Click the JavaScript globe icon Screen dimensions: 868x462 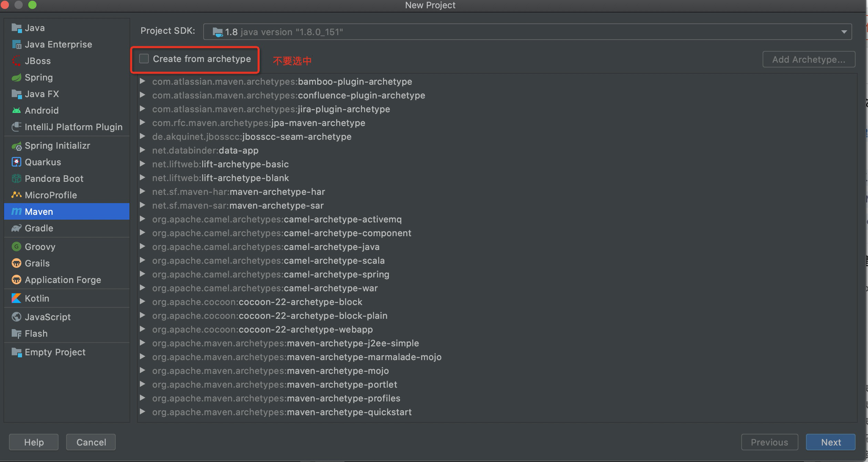click(x=16, y=317)
